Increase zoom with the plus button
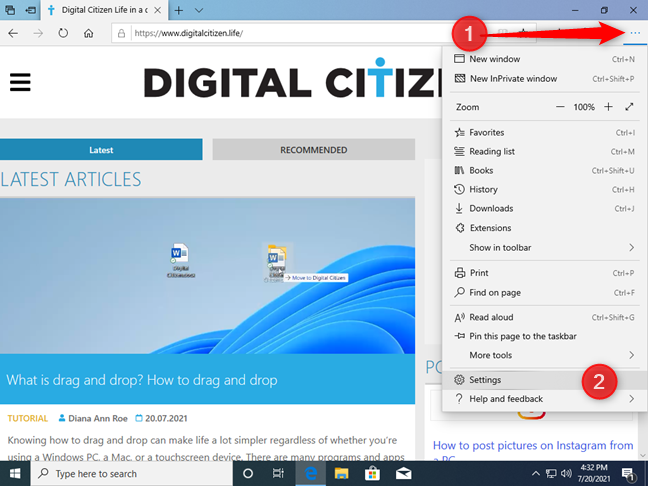The width and height of the screenshot is (648, 486). tap(608, 107)
